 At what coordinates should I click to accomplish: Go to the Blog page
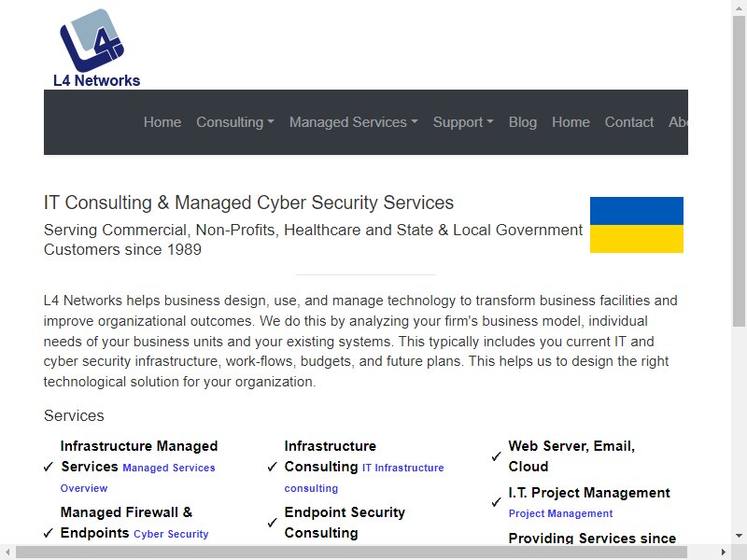523,122
